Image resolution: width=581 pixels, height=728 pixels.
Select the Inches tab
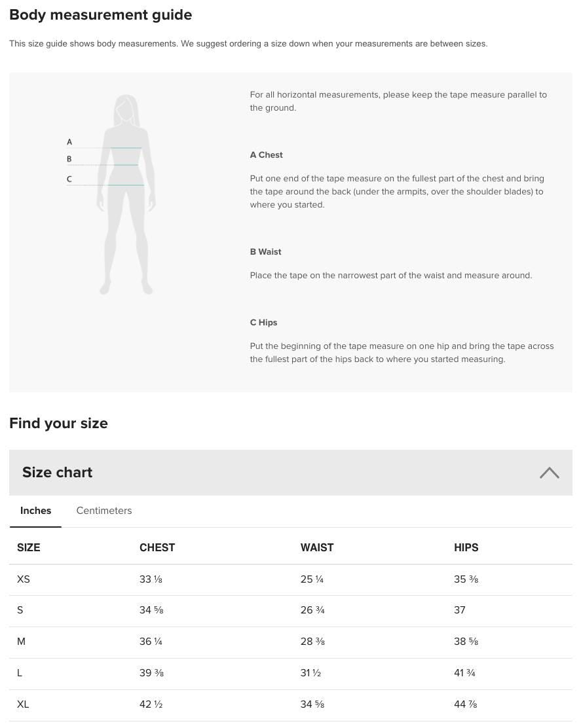pos(35,511)
